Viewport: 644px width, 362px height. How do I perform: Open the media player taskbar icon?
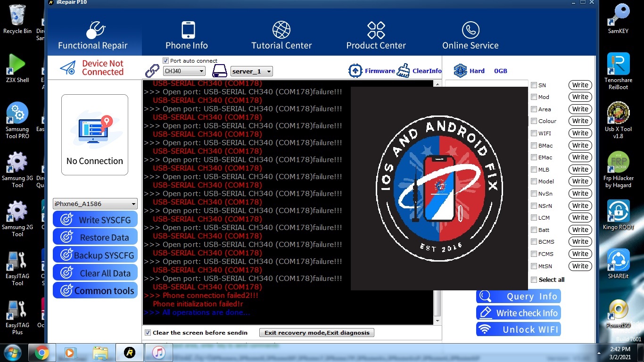(x=70, y=353)
